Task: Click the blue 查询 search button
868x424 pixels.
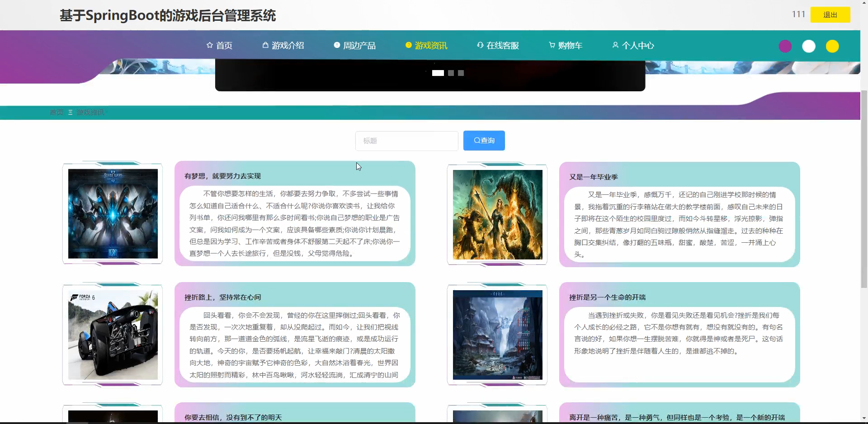Action: point(484,141)
